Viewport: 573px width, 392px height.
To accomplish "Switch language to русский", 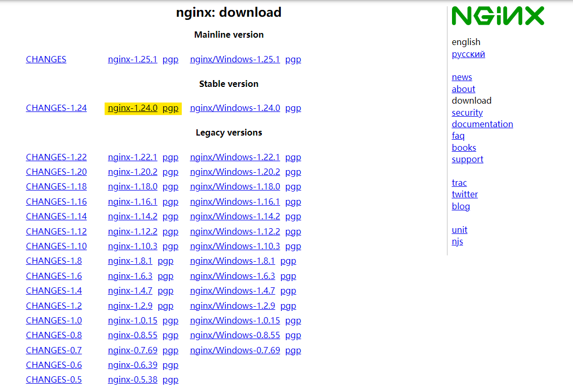I will [x=468, y=54].
